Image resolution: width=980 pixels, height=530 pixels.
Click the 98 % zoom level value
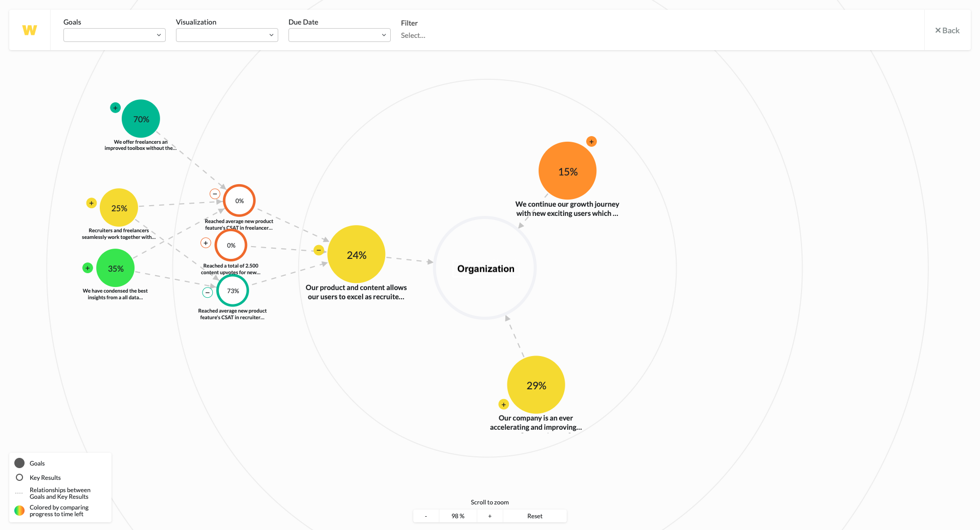[x=458, y=516]
